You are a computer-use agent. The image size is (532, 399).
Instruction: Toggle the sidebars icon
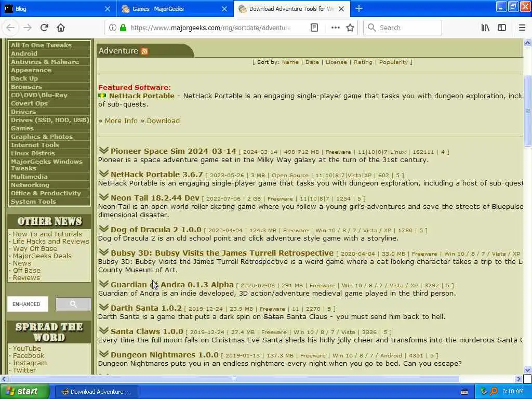tap(502, 28)
